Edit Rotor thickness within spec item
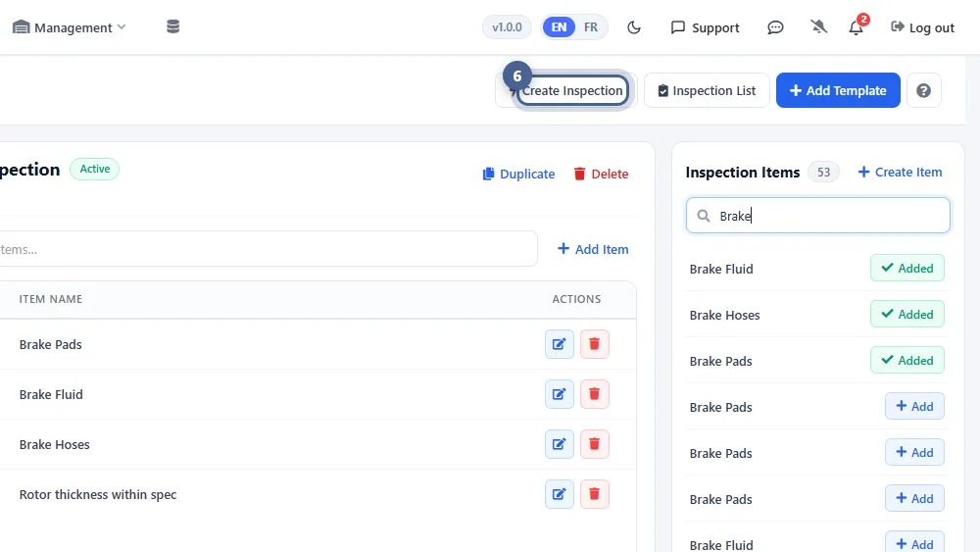 tap(560, 494)
